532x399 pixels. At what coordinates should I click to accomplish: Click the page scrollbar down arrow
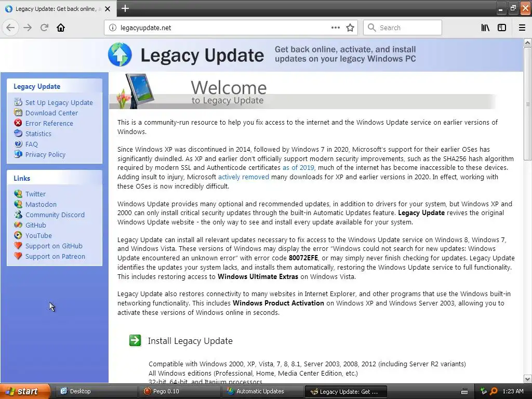click(x=527, y=379)
